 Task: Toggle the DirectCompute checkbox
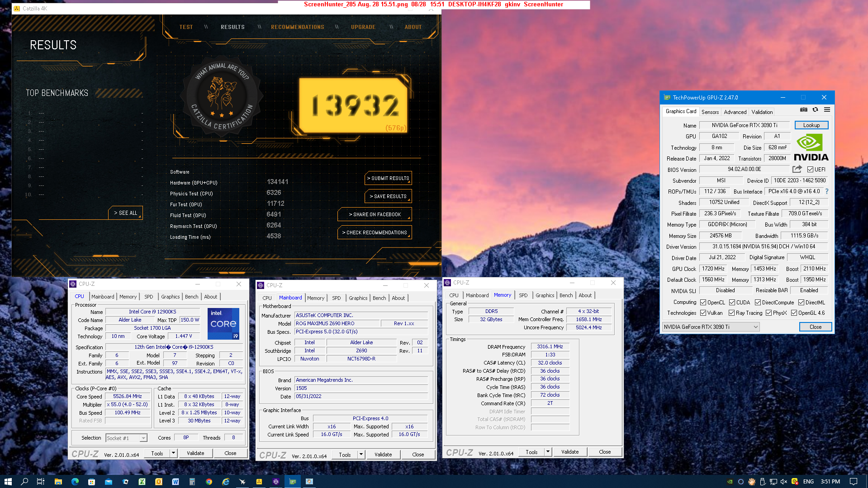[x=758, y=303]
